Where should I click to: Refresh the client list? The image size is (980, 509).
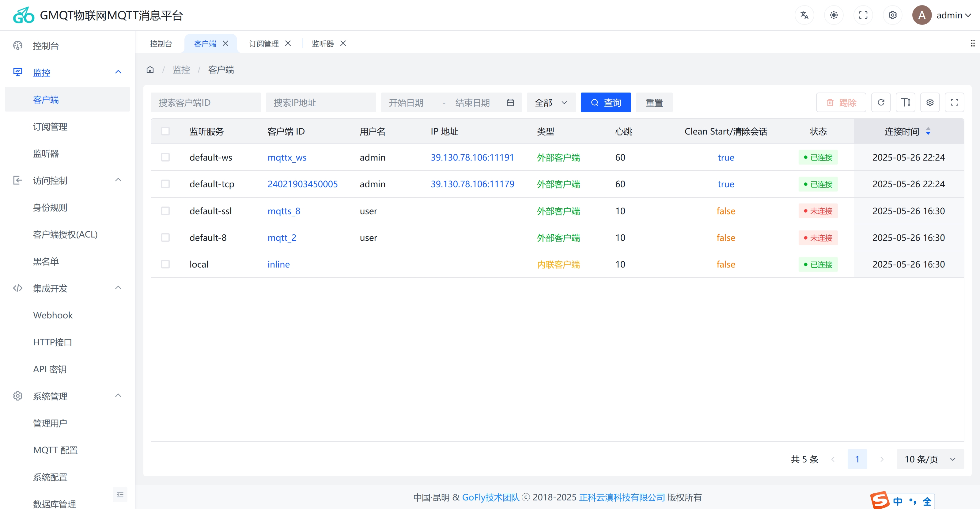[881, 102]
